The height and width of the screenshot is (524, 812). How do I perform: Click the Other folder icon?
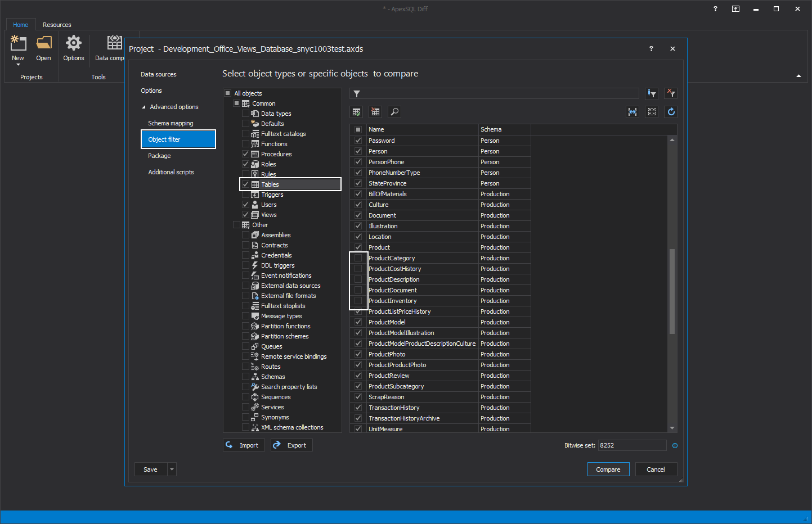click(246, 225)
